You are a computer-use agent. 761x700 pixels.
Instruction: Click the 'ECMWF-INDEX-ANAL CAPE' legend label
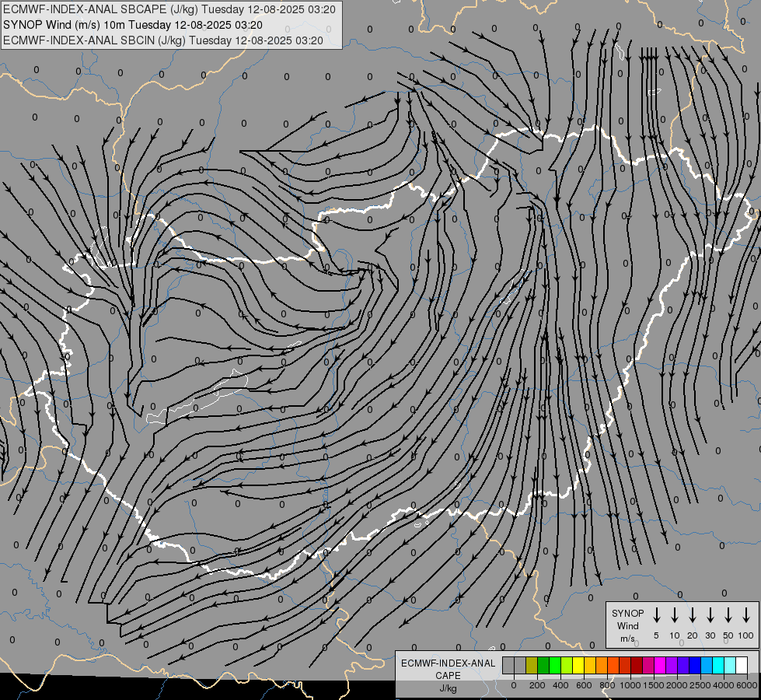coord(448,669)
